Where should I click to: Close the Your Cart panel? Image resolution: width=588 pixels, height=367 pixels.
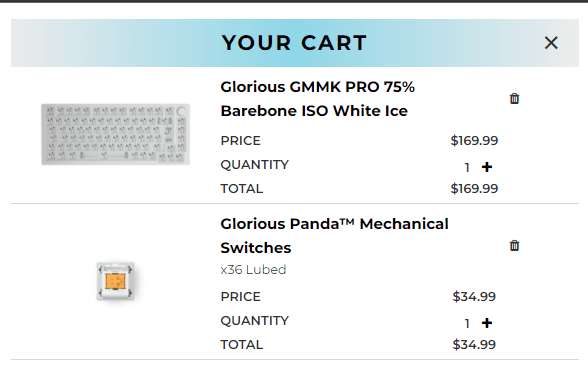(551, 43)
